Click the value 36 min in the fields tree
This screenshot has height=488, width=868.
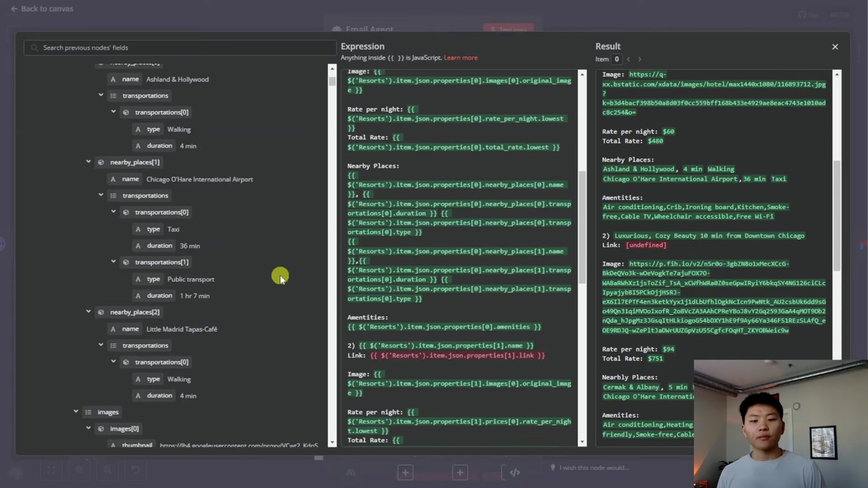tap(190, 246)
